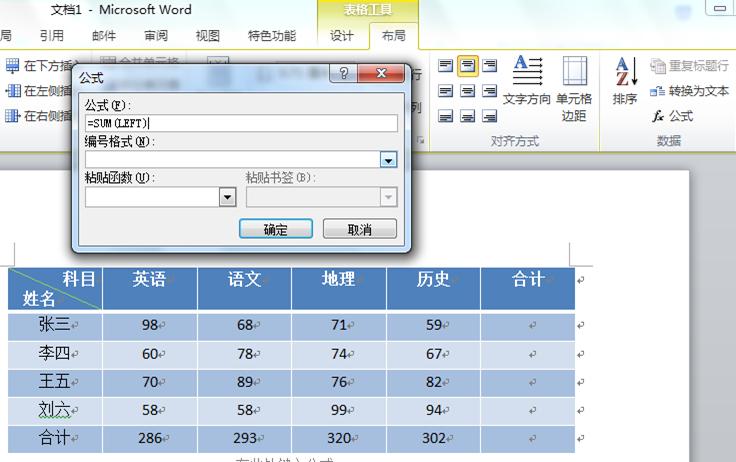The image size is (736, 462).
Task: Expand the 对齐方式 group dialog launcher
Action: (x=420, y=140)
